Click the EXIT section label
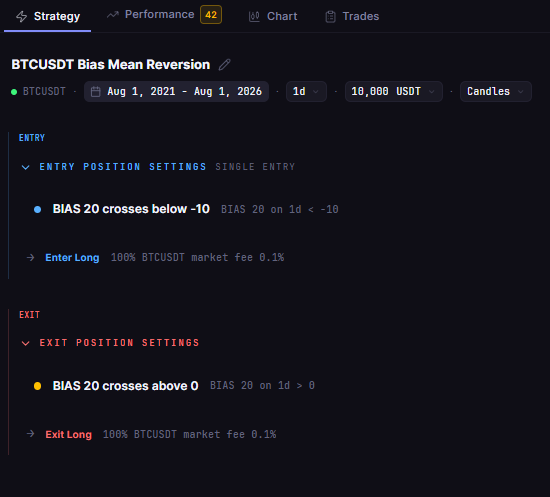The width and height of the screenshot is (550, 497). pyautogui.click(x=29, y=315)
